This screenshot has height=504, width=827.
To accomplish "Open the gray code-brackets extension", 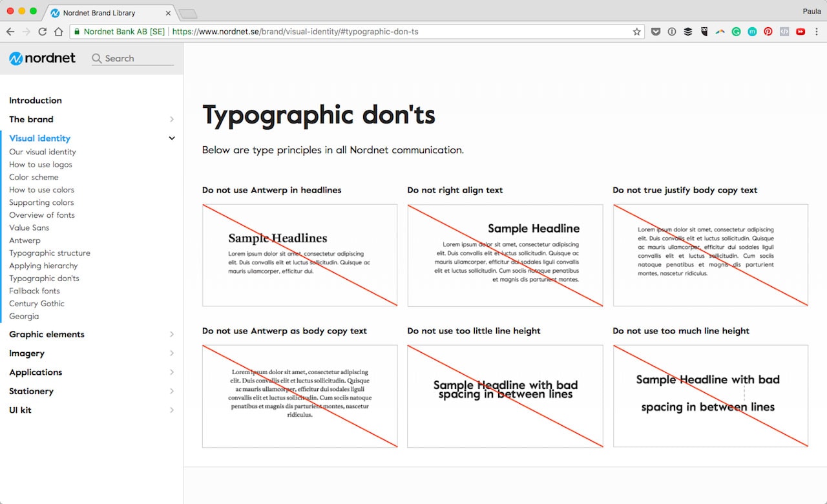I will point(784,31).
